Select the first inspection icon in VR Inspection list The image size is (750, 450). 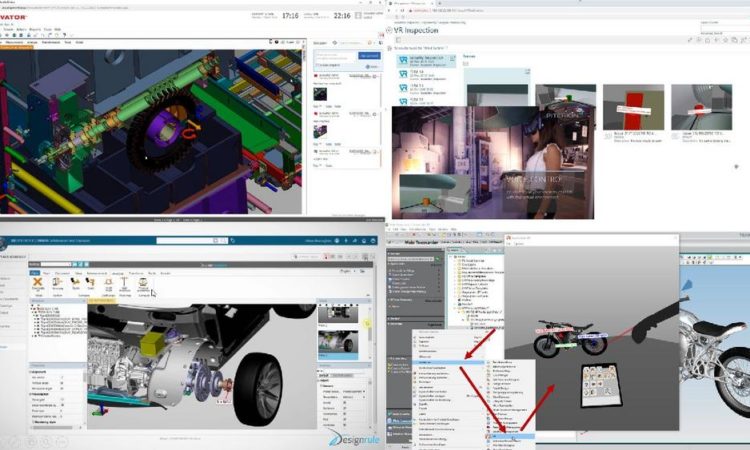[x=404, y=61]
